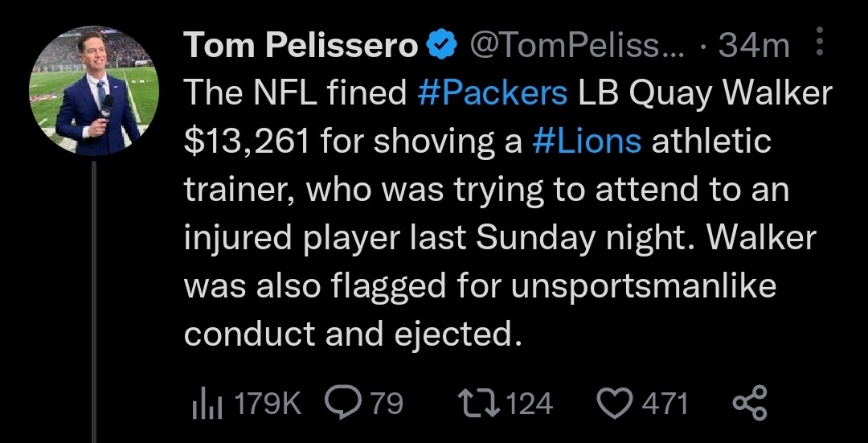868x443 pixels.
Task: Open the #Packers hashtag
Action: (493, 94)
